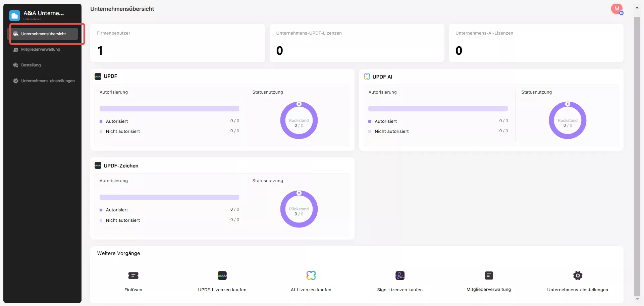Click Statusnutzung label in the UPDF AI section
The height and width of the screenshot is (306, 644).
click(x=536, y=92)
